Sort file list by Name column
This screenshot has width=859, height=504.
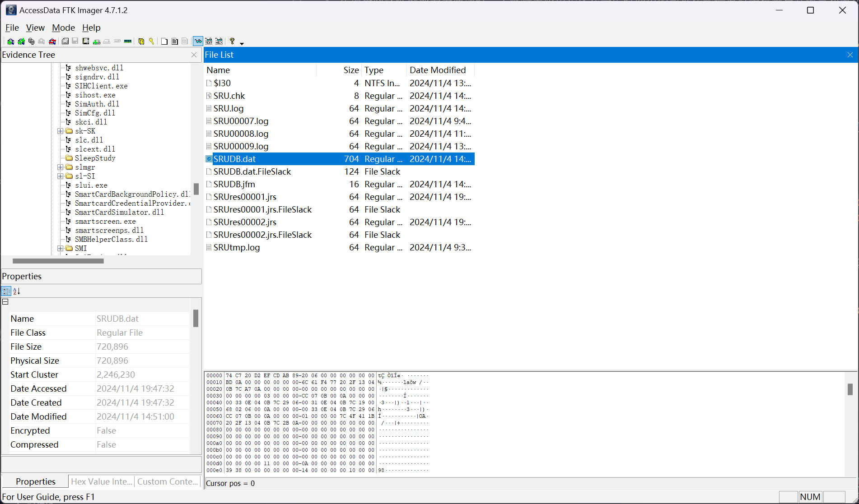[260, 70]
